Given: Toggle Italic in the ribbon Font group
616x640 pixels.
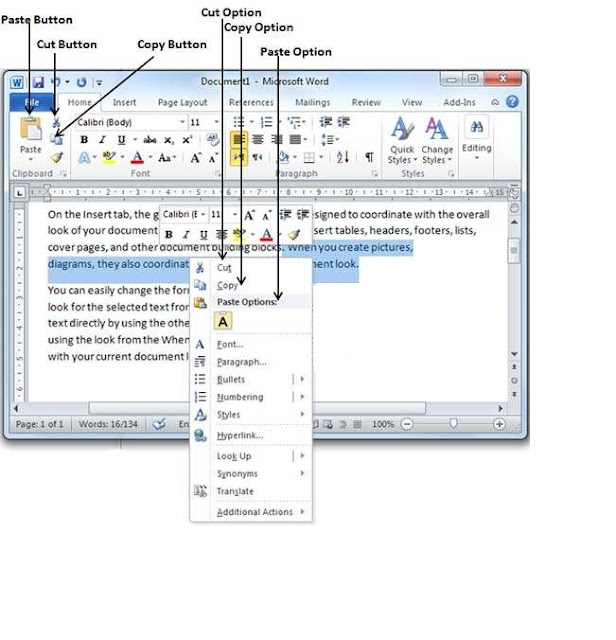Looking at the screenshot, I should 102,140.
